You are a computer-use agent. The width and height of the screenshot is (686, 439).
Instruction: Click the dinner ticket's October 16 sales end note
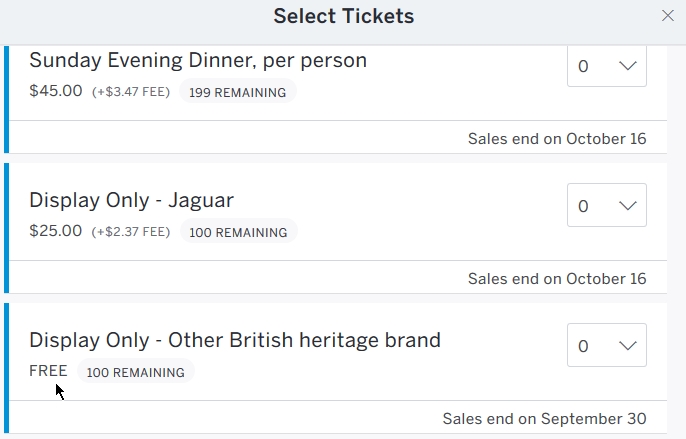[x=557, y=138]
